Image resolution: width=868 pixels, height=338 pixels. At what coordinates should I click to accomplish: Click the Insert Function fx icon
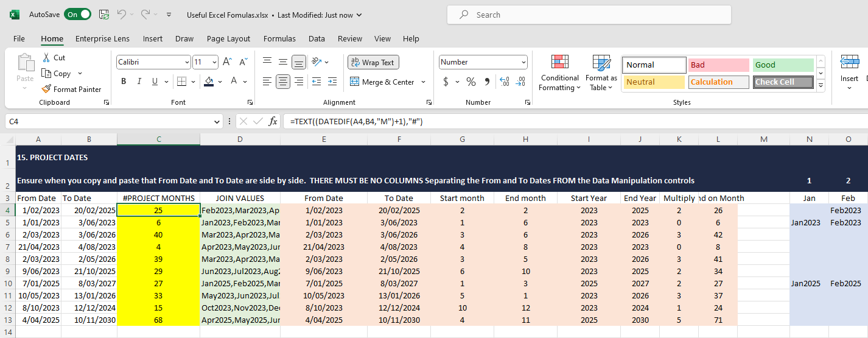pos(273,121)
